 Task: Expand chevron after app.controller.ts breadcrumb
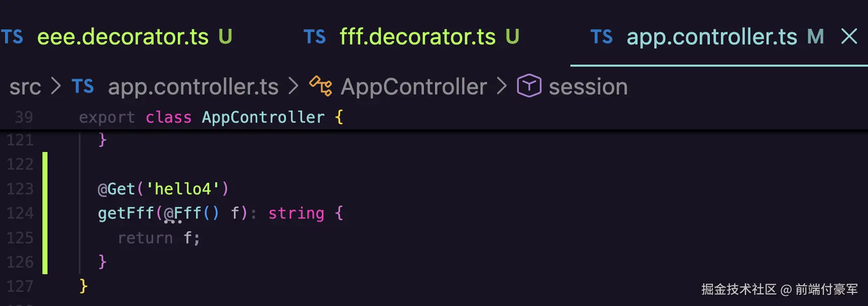point(294,86)
